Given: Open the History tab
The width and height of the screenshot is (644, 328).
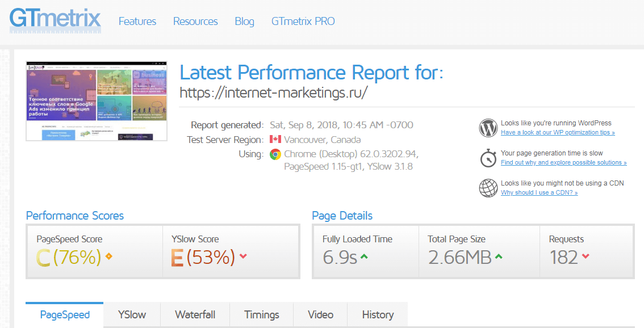Looking at the screenshot, I should coord(378,314).
